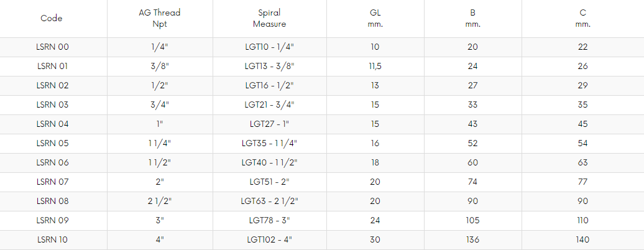Click the Code column header
Screen dimensions: 644x250
pos(52,19)
